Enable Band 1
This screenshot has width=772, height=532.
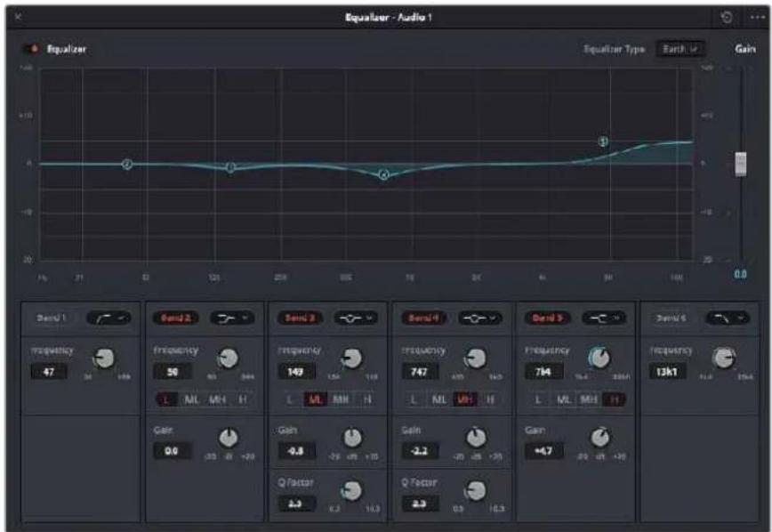point(52,318)
